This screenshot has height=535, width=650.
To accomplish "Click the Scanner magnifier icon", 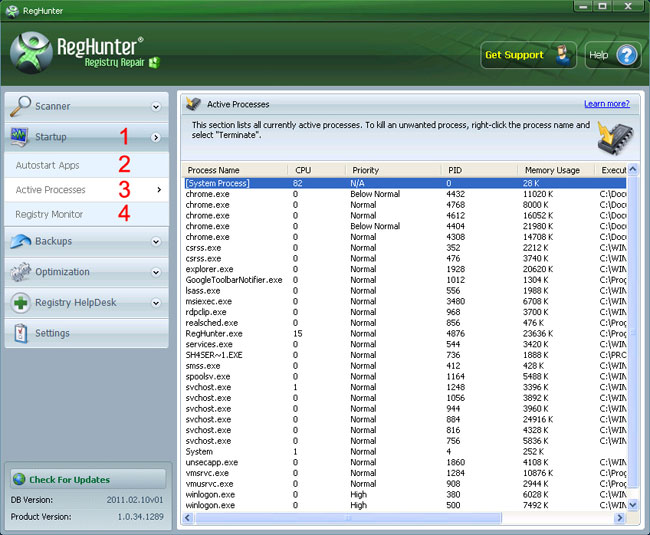I will click(x=21, y=106).
